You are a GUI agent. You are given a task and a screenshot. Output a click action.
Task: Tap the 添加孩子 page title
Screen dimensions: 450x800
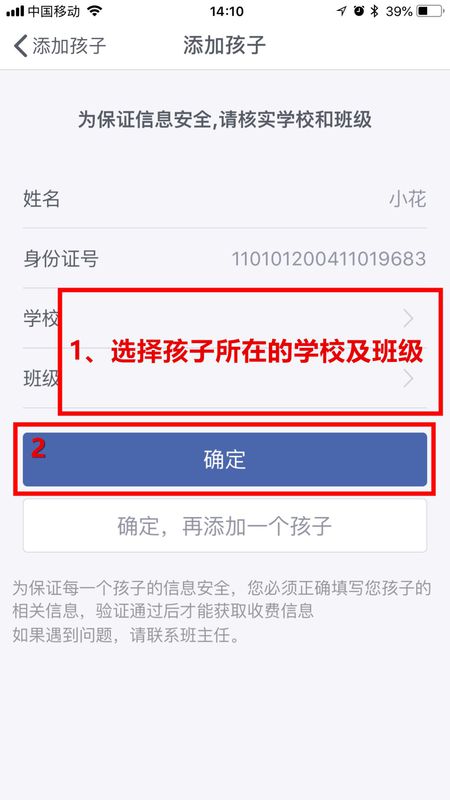coord(224,45)
